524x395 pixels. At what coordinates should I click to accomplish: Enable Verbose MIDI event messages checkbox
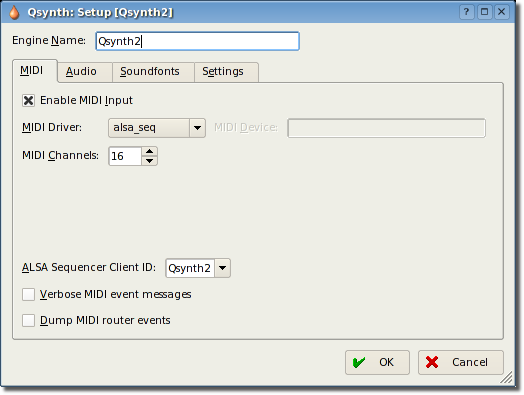pos(28,294)
